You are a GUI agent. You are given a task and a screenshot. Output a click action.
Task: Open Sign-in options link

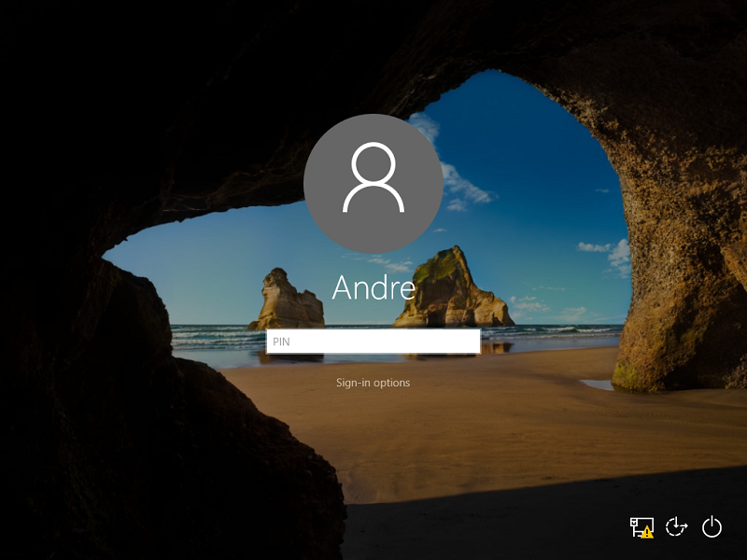coord(373,383)
